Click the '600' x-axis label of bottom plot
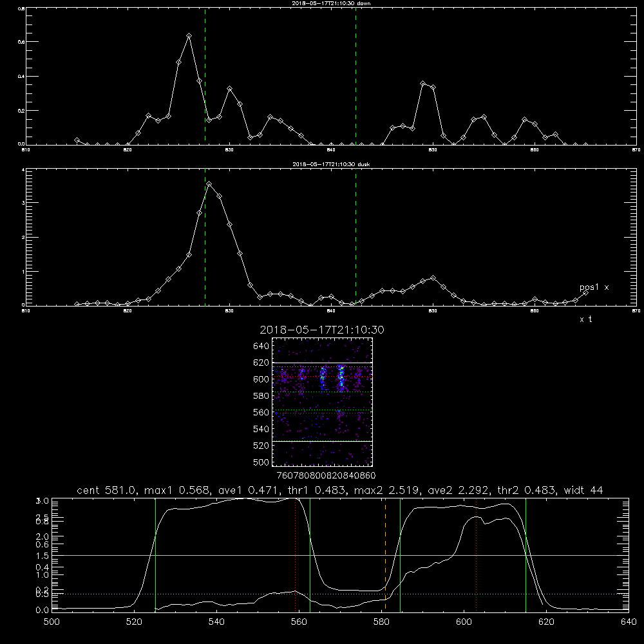The height and width of the screenshot is (644, 644). pyautogui.click(x=464, y=622)
